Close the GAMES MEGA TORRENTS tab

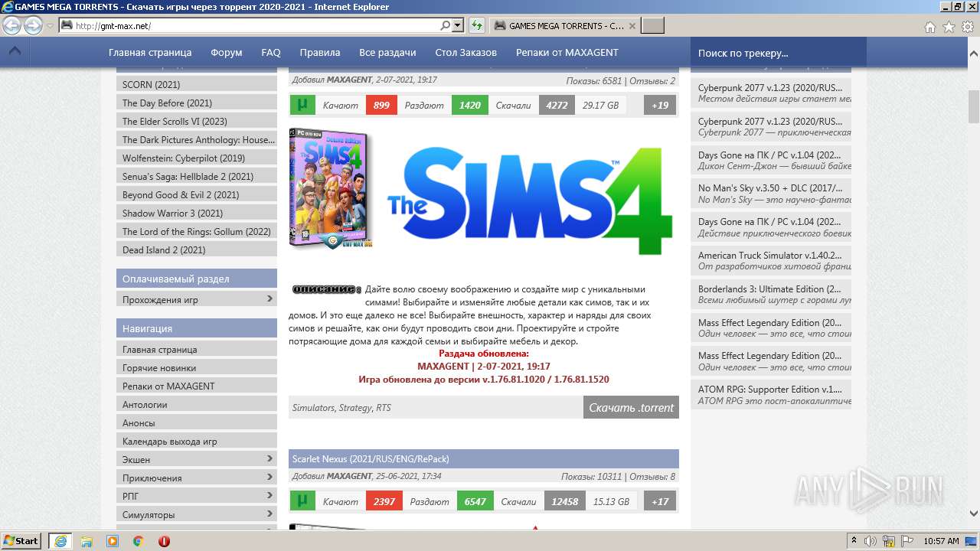pos(632,25)
